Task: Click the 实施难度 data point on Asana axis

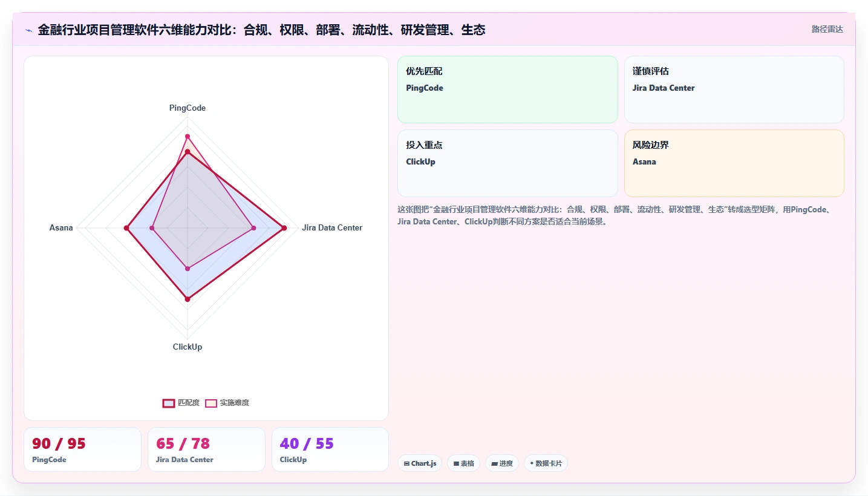Action: [152, 228]
